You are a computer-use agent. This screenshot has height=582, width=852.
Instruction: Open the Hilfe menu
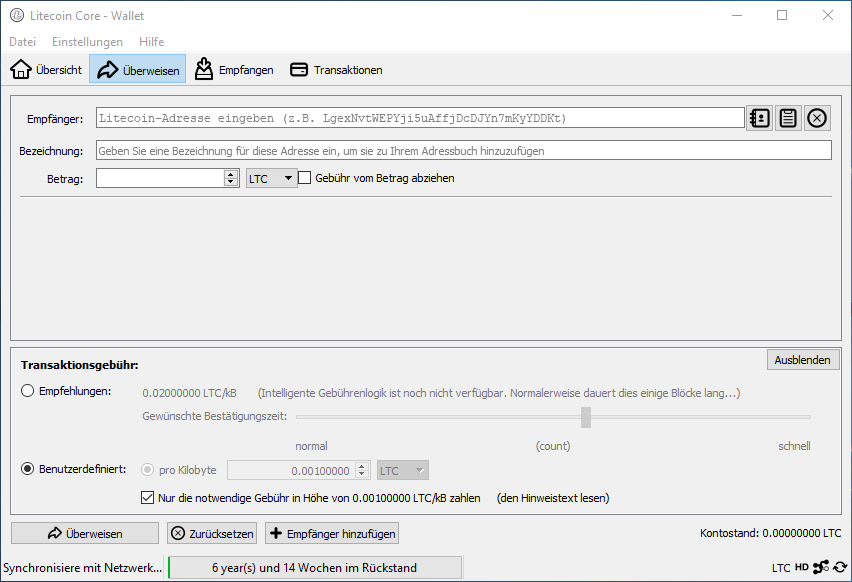click(152, 42)
